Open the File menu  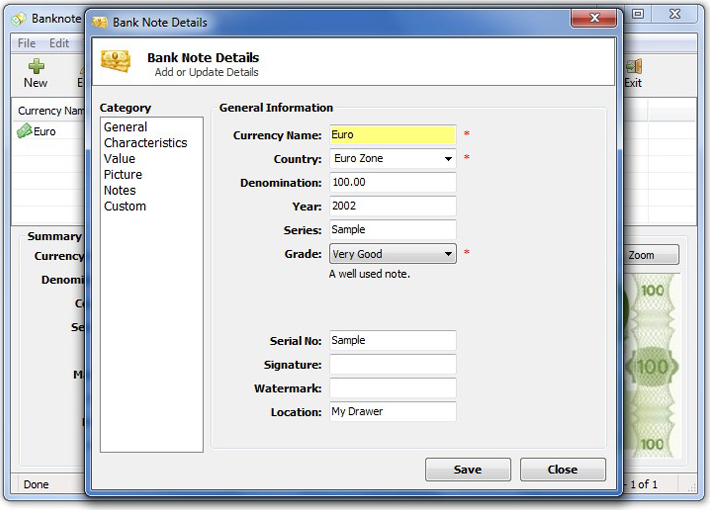pyautogui.click(x=27, y=43)
